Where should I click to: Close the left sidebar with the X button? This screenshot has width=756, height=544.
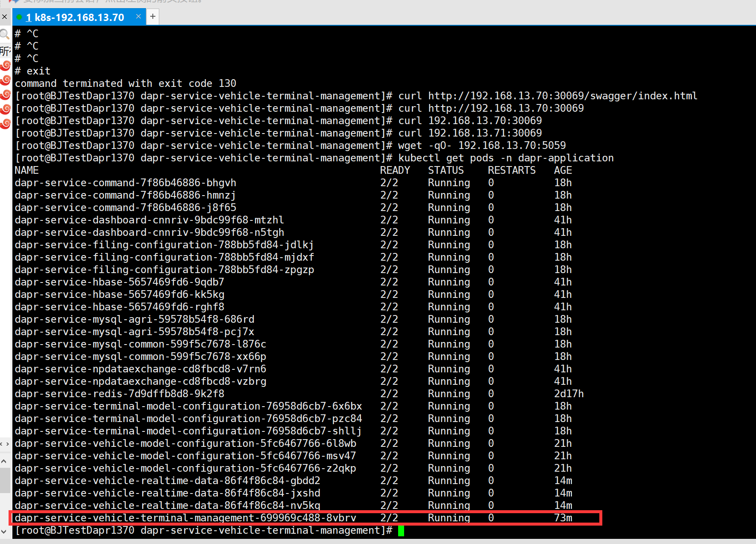4,17
